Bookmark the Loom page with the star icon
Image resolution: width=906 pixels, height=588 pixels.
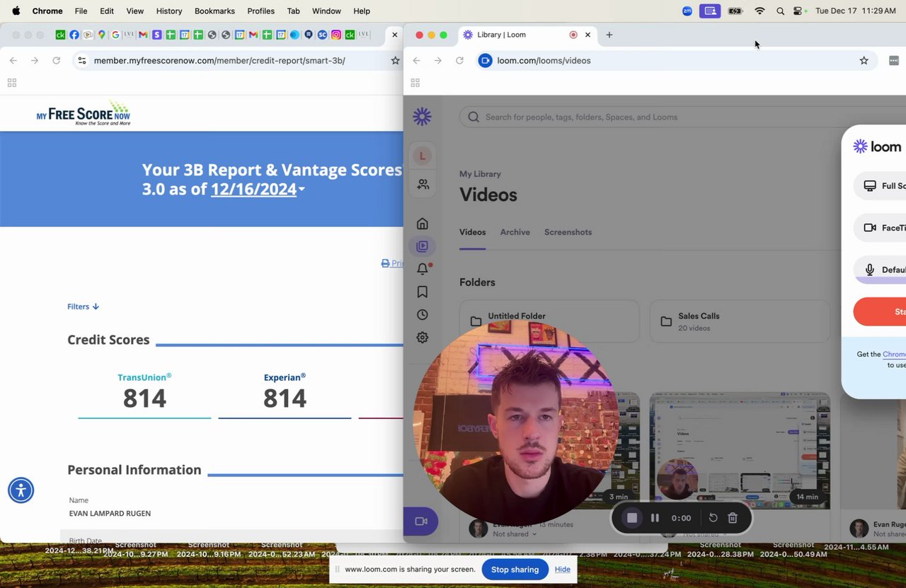click(864, 61)
